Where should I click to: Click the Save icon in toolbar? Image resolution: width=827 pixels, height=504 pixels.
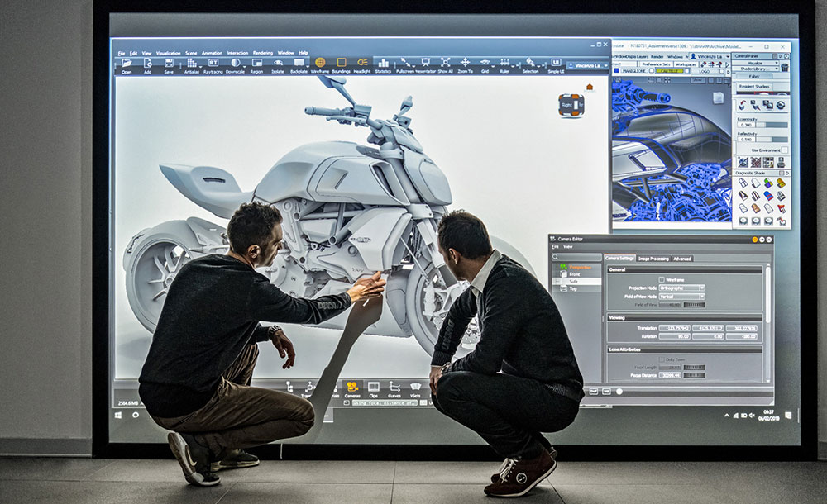(169, 64)
